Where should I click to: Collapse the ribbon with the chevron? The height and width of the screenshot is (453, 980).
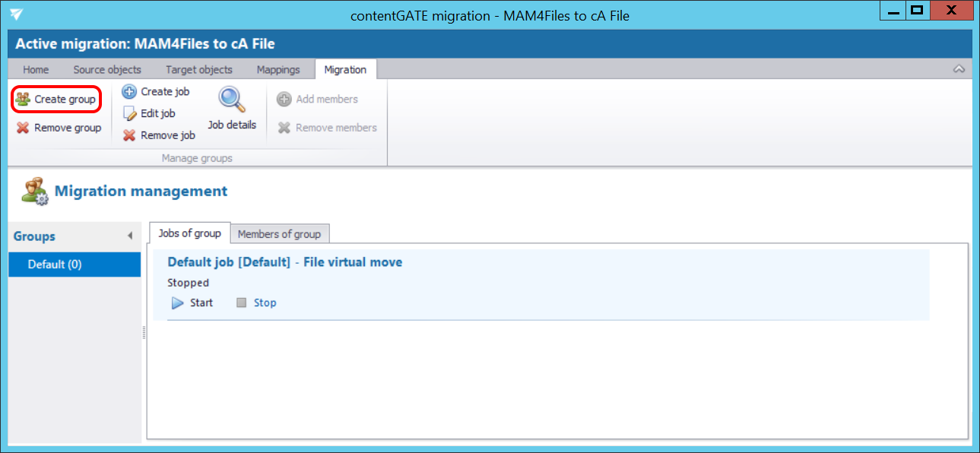click(x=959, y=69)
